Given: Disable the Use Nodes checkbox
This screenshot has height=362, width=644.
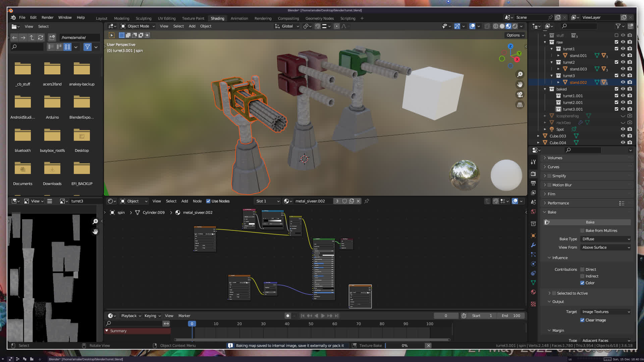Looking at the screenshot, I should (208, 201).
